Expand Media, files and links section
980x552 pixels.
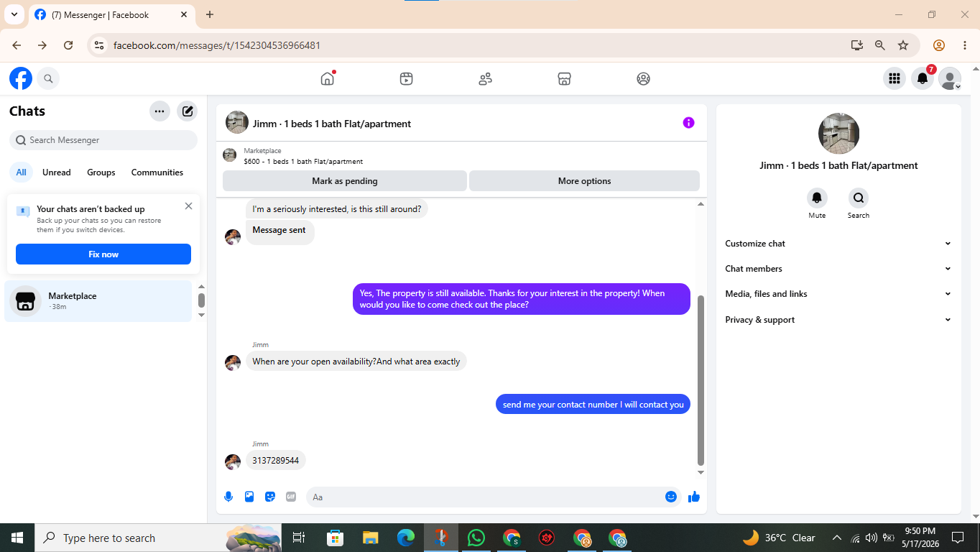pyautogui.click(x=838, y=294)
